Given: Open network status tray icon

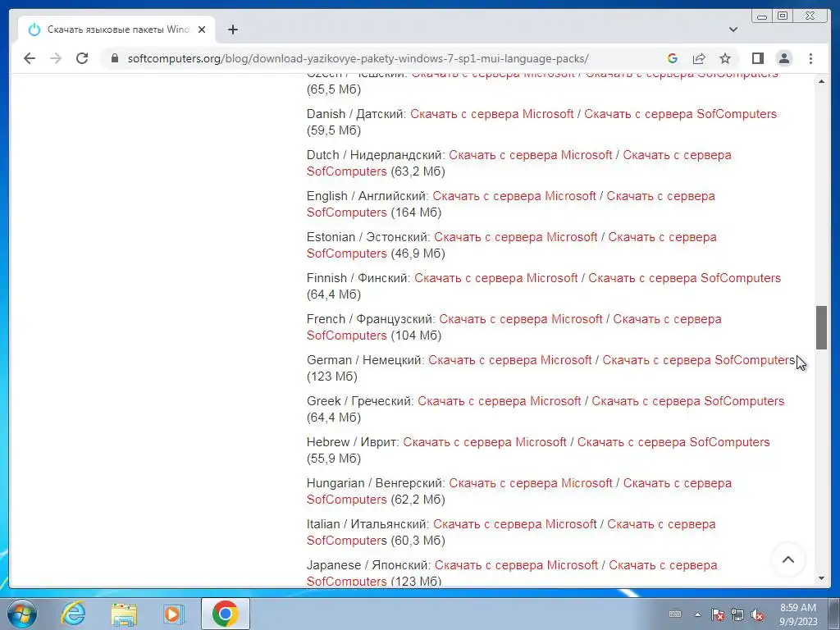Looking at the screenshot, I should tap(737, 614).
